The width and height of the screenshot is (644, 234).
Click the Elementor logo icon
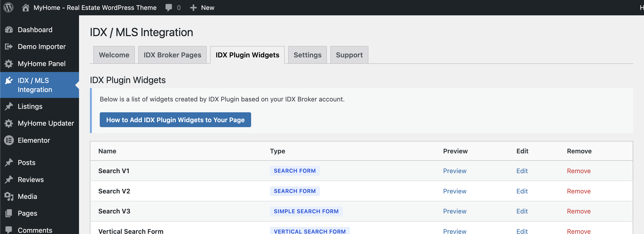(x=9, y=140)
